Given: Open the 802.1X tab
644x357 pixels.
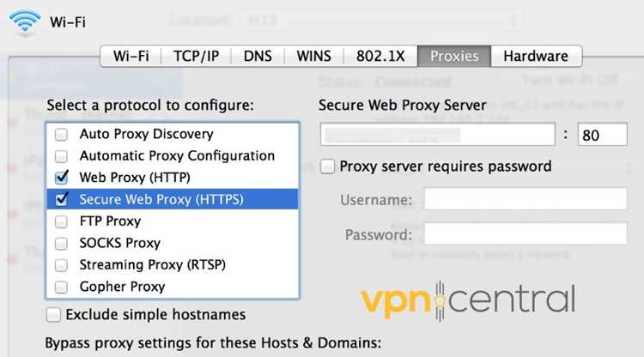Looking at the screenshot, I should click(x=380, y=56).
